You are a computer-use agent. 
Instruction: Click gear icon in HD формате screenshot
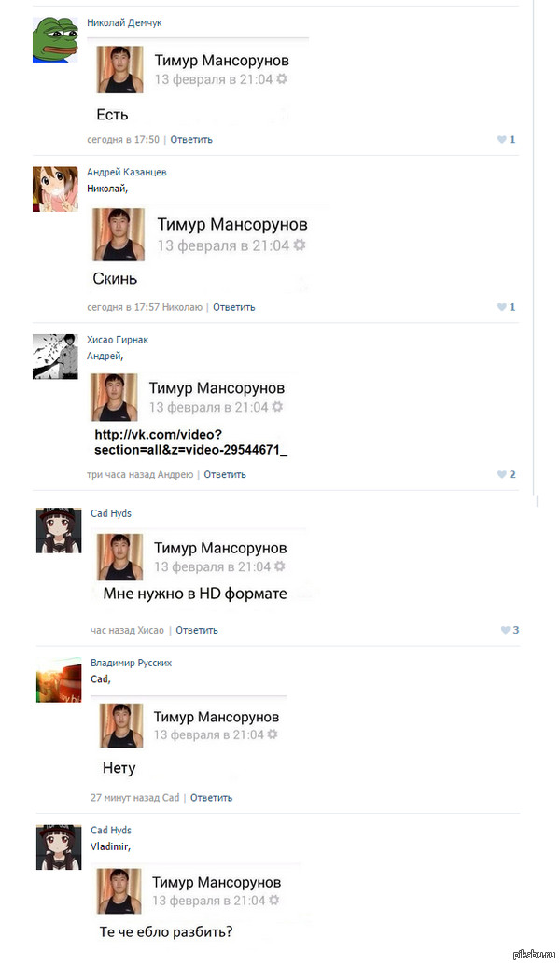279,566
